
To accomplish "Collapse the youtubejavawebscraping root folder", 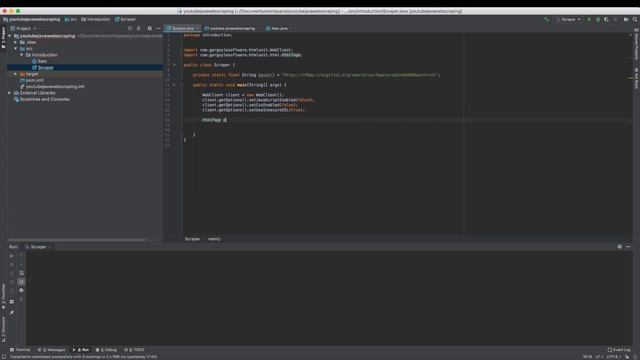I will [10, 36].
